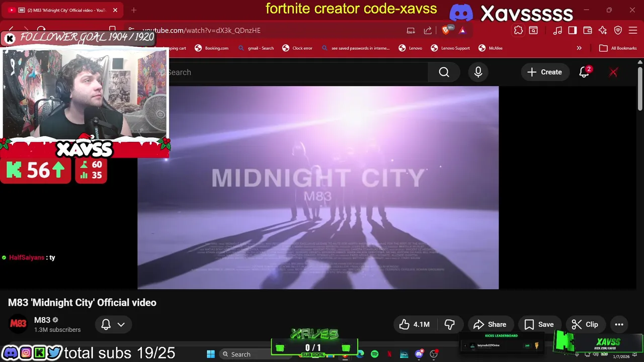Image resolution: width=644 pixels, height=362 pixels.
Task: Click the Create button on YouTube
Action: tap(544, 72)
